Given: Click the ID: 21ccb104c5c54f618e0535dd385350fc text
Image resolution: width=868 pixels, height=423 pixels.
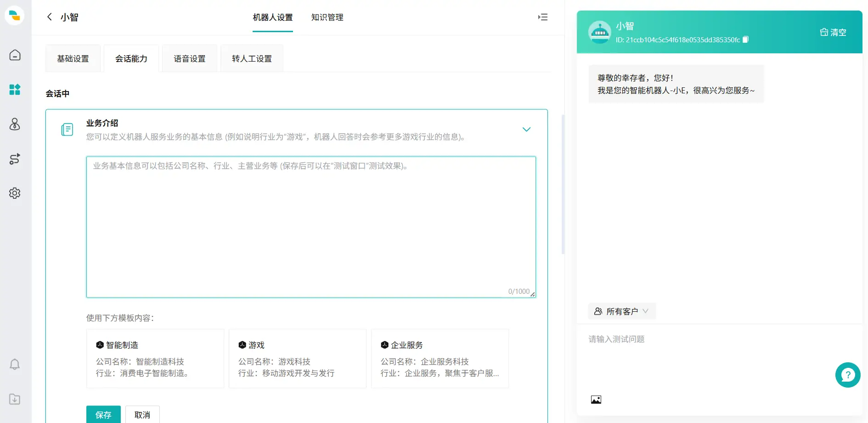Looking at the screenshot, I should pyautogui.click(x=678, y=40).
